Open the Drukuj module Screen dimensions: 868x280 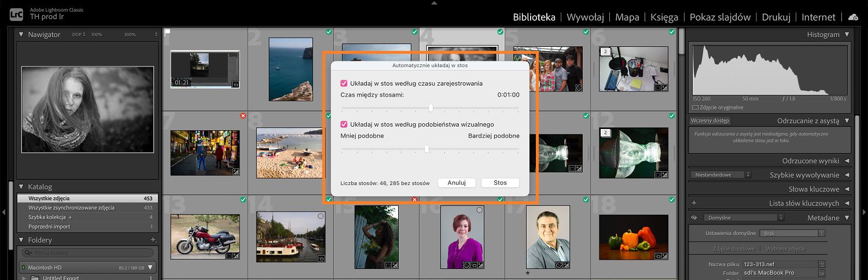776,17
